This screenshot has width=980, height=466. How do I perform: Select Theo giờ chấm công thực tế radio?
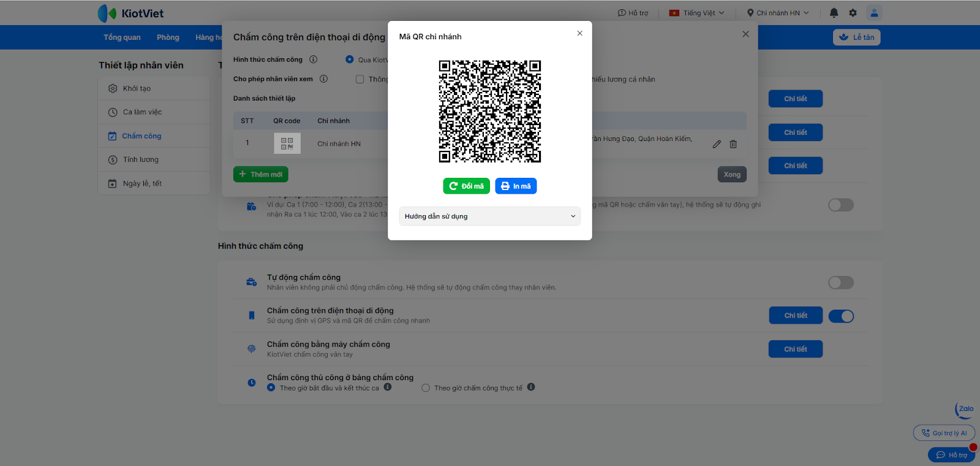tap(426, 388)
